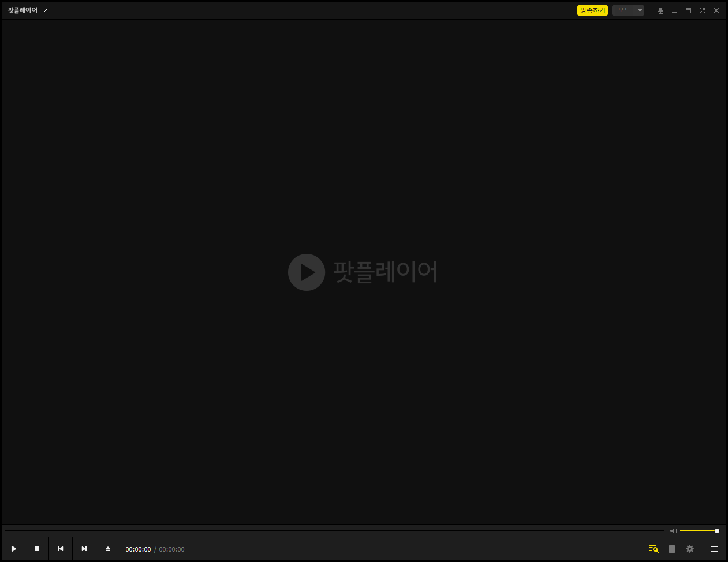
Task: Open the 팟플레이어 title menu chevron
Action: click(x=44, y=10)
